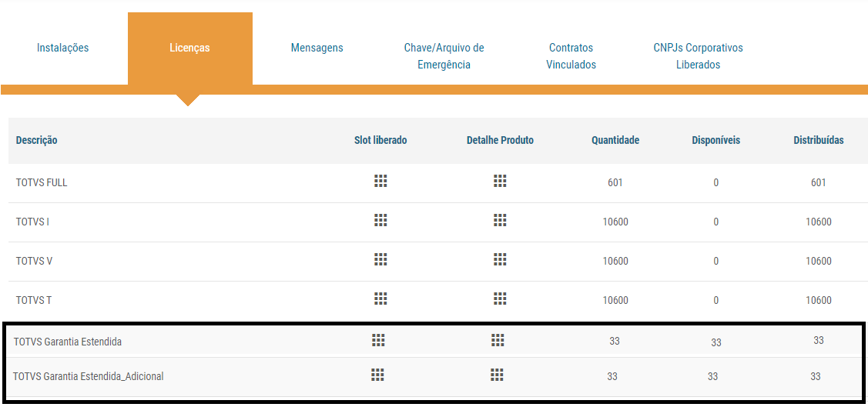The width and height of the screenshot is (868, 407).
Task: Open Slot liberado icon for TOTVS V
Action: tap(380, 259)
